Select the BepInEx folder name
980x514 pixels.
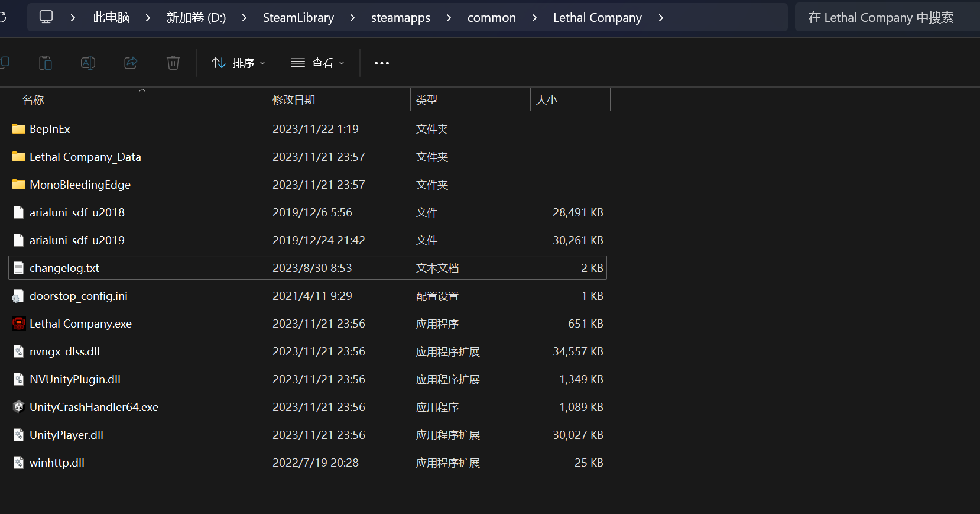50,129
